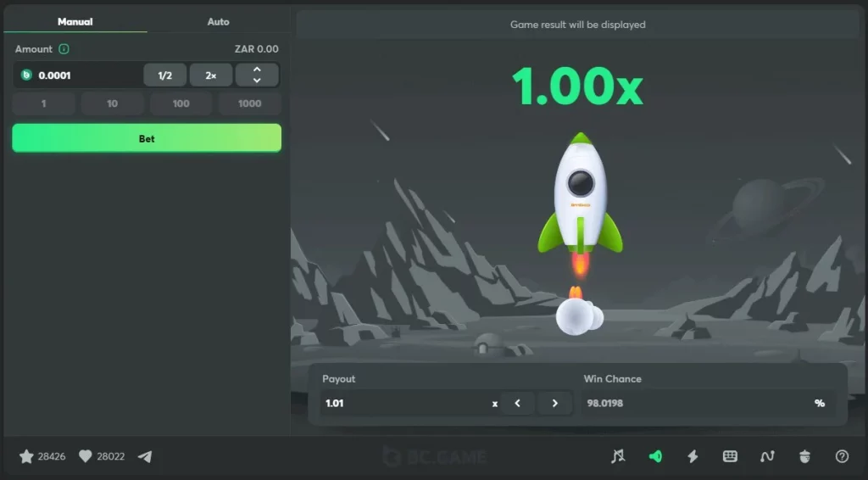Select the 1 quick amount preset
This screenshot has height=480, width=868.
point(44,103)
